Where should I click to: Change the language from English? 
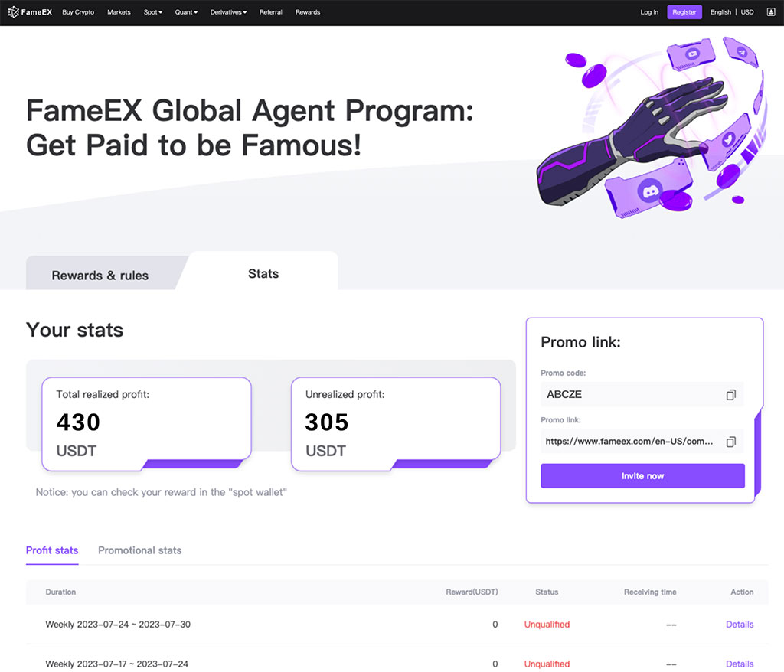(720, 12)
